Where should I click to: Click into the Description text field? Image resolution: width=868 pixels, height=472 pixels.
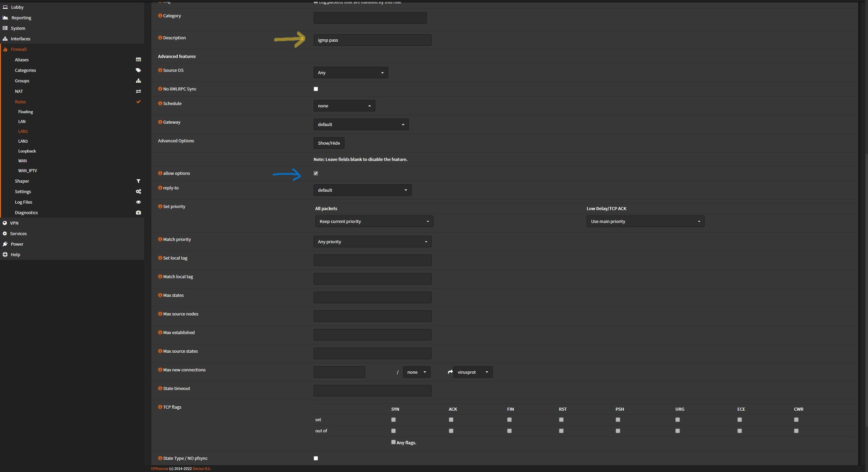tap(372, 40)
